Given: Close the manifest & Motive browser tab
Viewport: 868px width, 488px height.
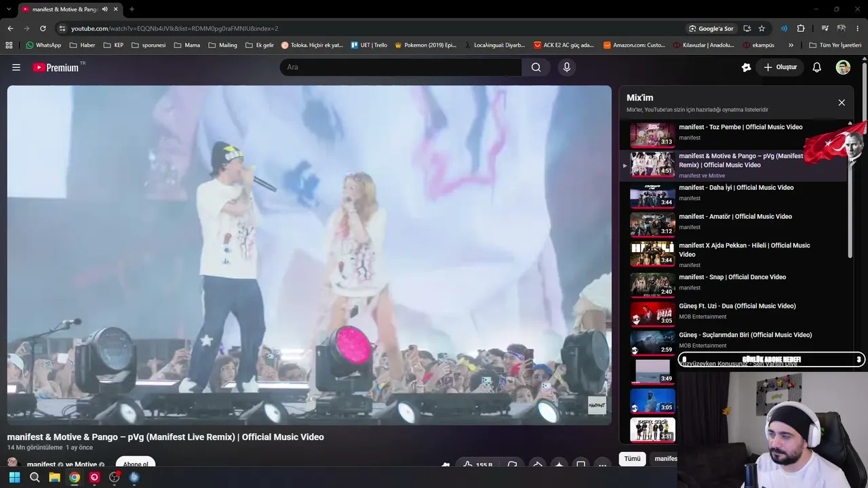Looking at the screenshot, I should [116, 9].
